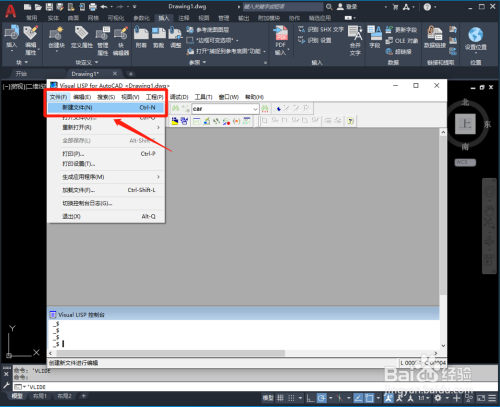Toggle snap mode dotted grid in status bar
The width and height of the screenshot is (500, 407).
pos(291,398)
